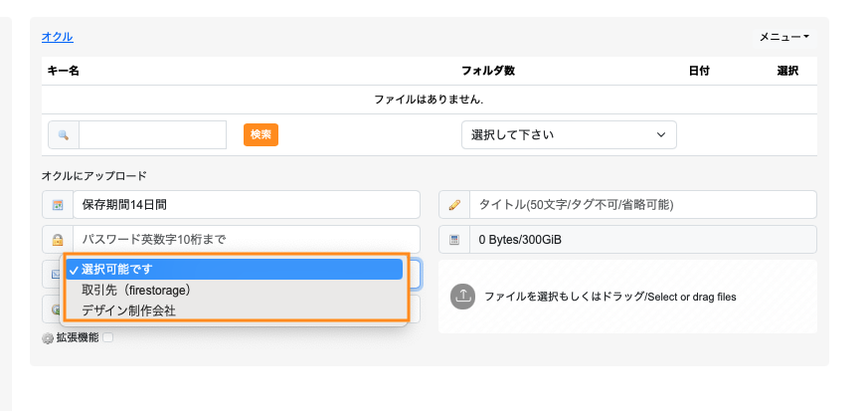Click the パスワード英数字10桁まで field
Viewport: 868px width, 411px height.
247,239
